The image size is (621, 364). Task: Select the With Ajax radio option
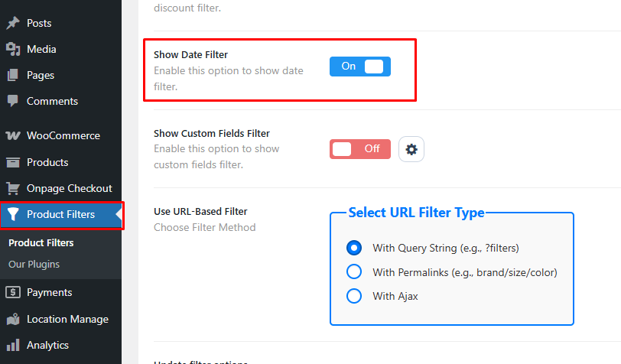point(354,296)
